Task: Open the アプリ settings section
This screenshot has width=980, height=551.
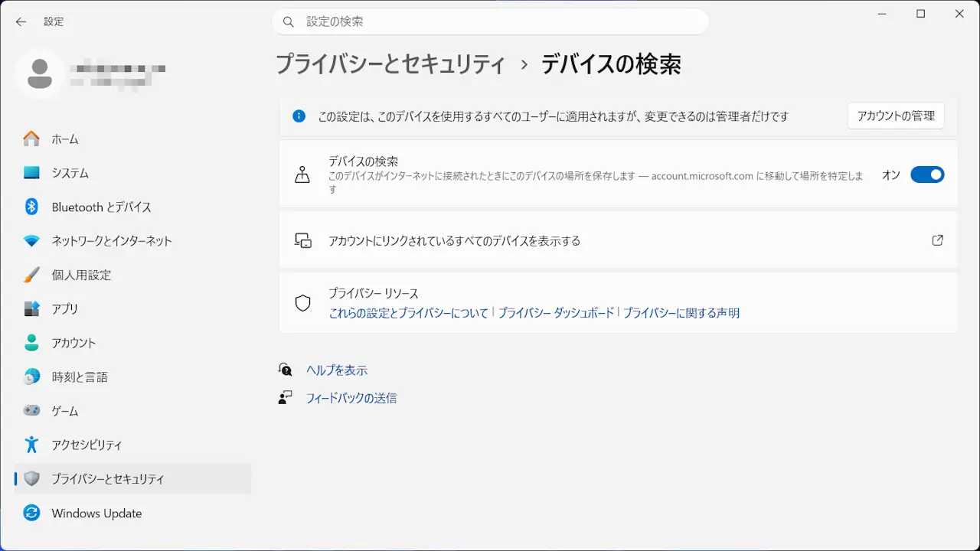Action: (x=64, y=308)
